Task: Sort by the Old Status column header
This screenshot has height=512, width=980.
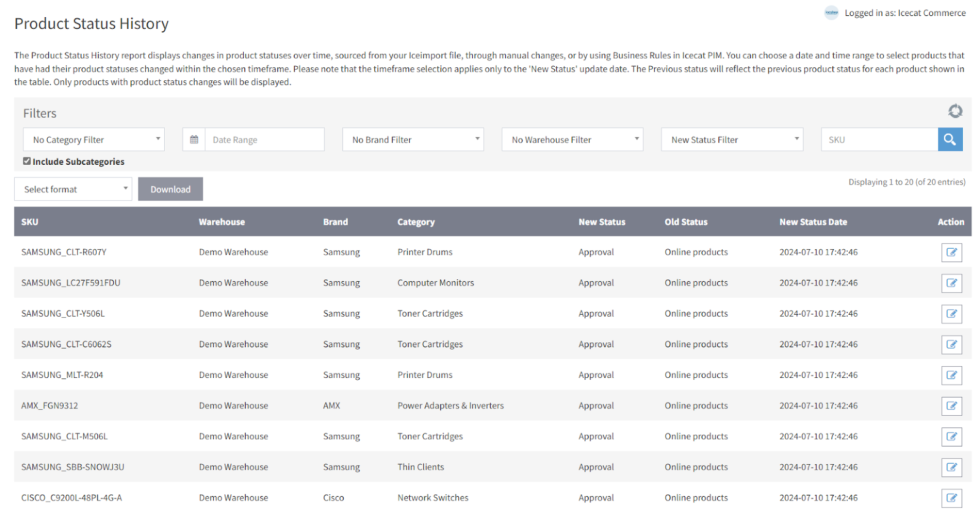Action: [686, 222]
